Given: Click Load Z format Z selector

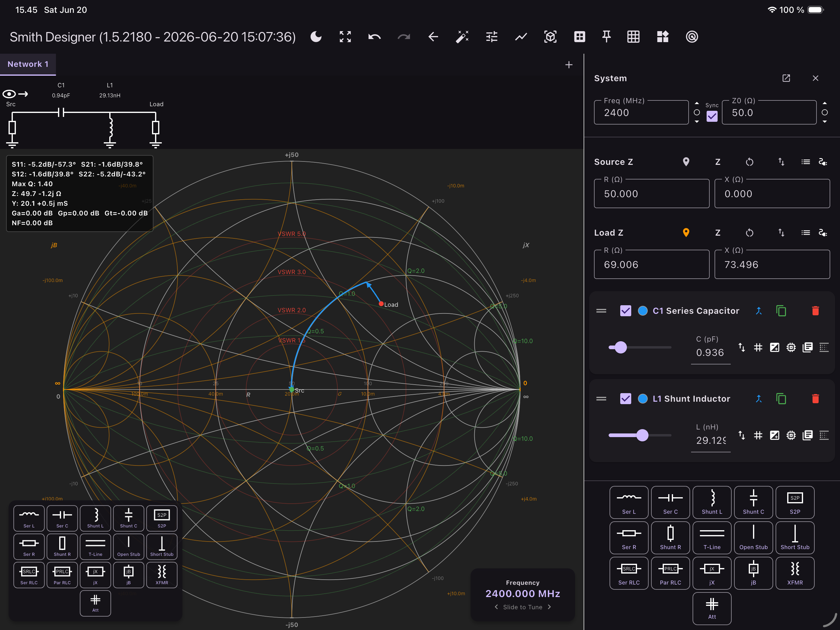Looking at the screenshot, I should pos(718,232).
